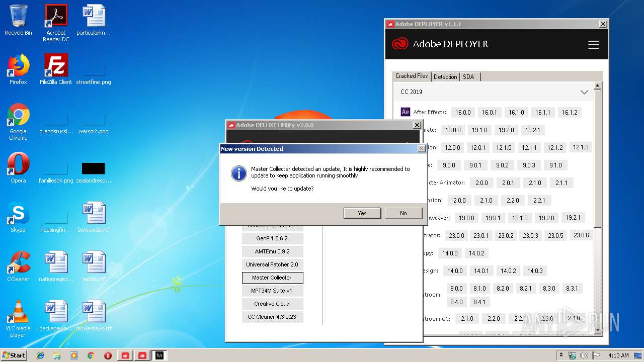
Task: Select After Effects version 16.0.1
Action: (x=490, y=112)
